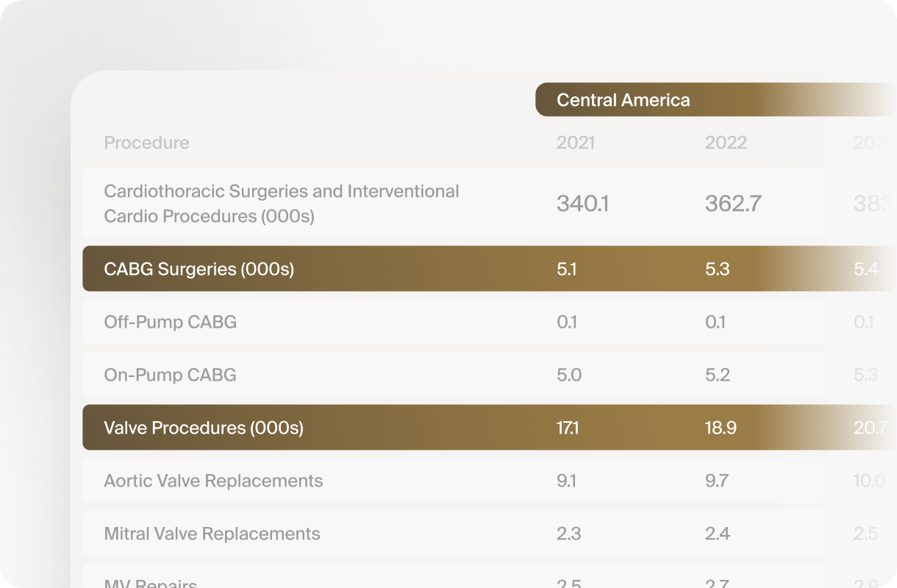The width and height of the screenshot is (897, 588).
Task: Select the Valve Procedures (000s) row
Action: pos(204,428)
